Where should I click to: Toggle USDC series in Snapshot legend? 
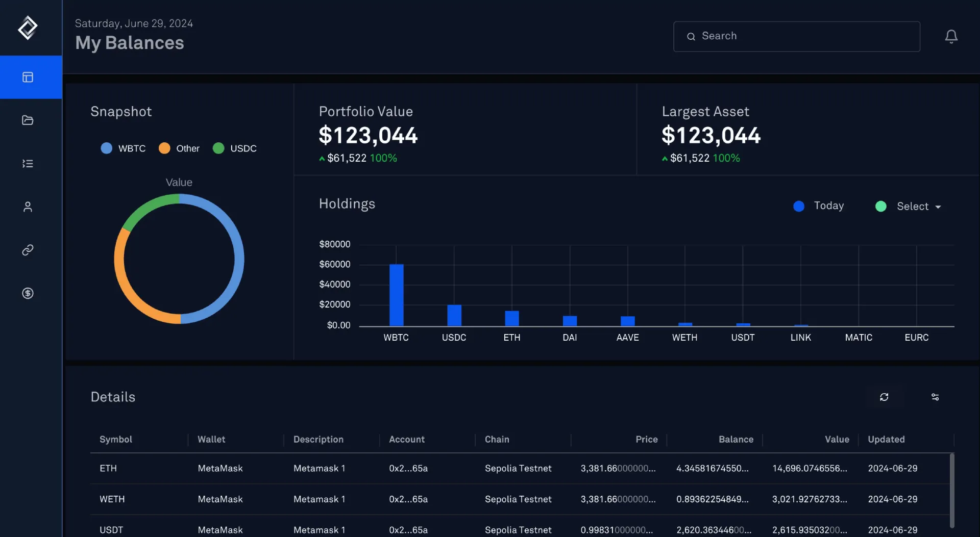click(235, 148)
